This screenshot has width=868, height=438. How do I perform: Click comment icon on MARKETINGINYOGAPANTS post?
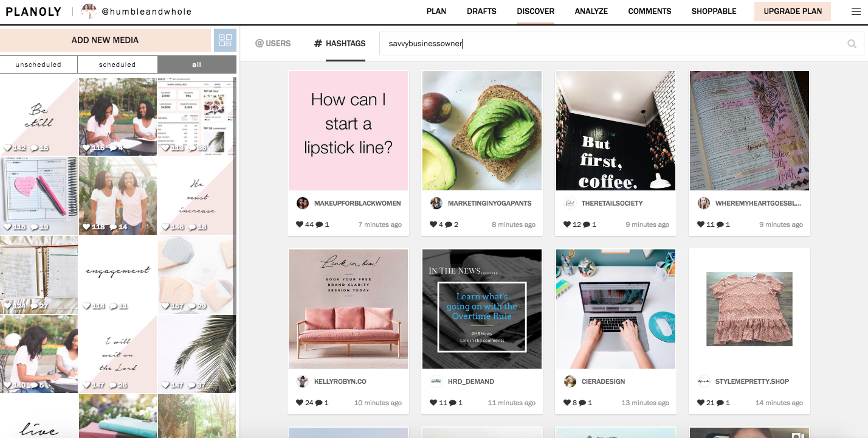(449, 224)
